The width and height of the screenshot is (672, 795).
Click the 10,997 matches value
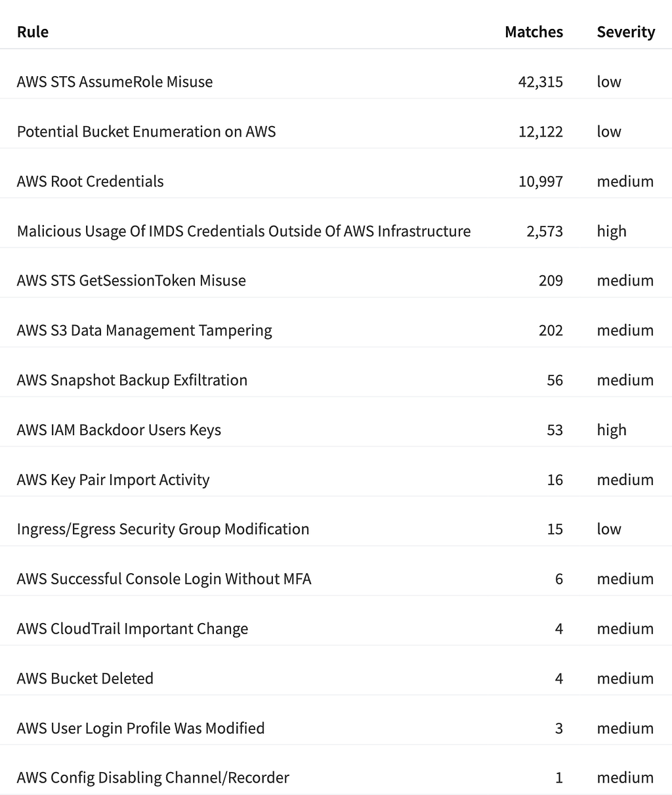click(540, 181)
